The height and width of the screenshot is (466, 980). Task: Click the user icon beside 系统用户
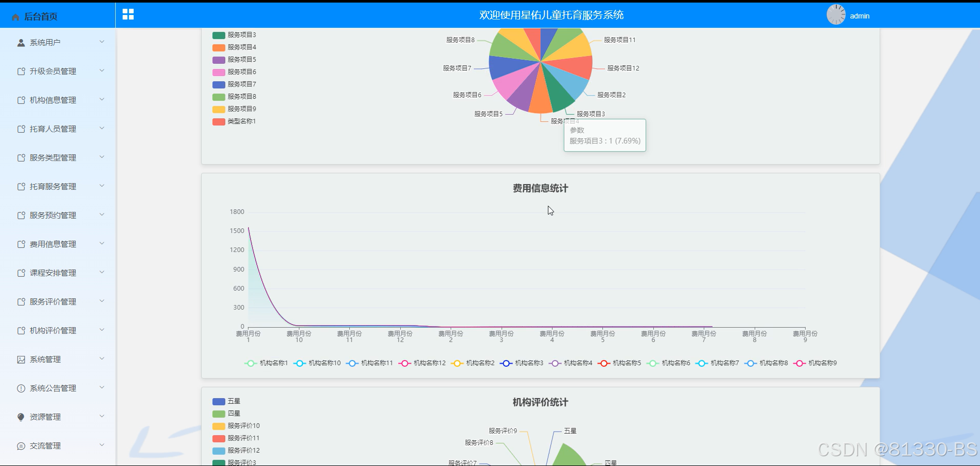click(x=21, y=43)
